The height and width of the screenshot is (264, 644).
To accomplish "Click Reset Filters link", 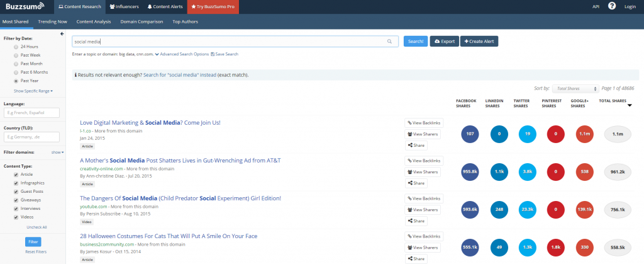I will [x=36, y=251].
